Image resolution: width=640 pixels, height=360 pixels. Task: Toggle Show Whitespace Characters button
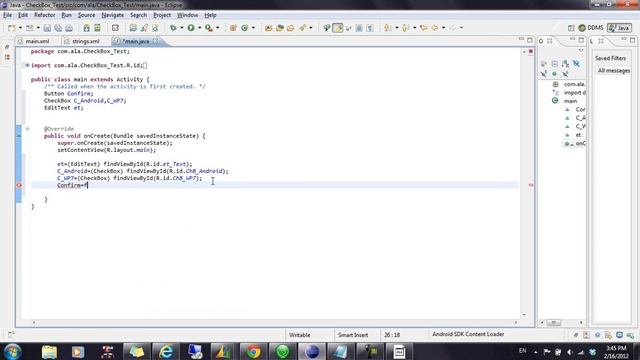370,28
